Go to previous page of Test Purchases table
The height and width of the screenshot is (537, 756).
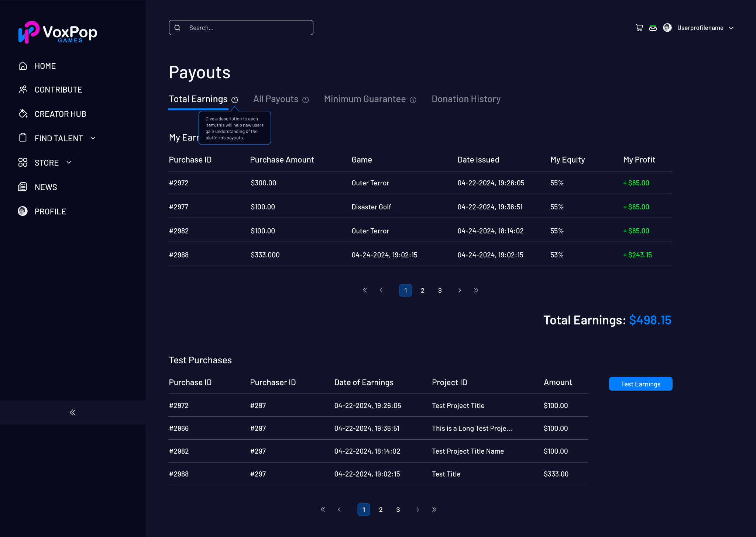point(339,509)
